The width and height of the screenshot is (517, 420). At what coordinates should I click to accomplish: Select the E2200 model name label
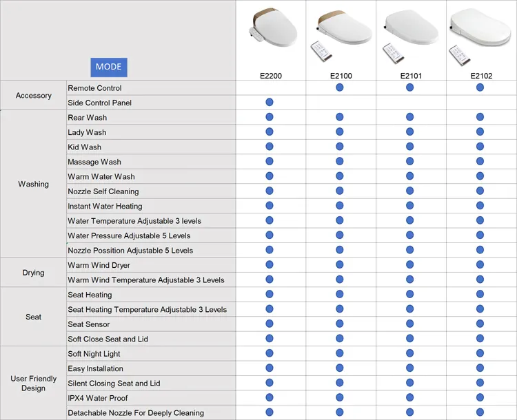tap(270, 76)
